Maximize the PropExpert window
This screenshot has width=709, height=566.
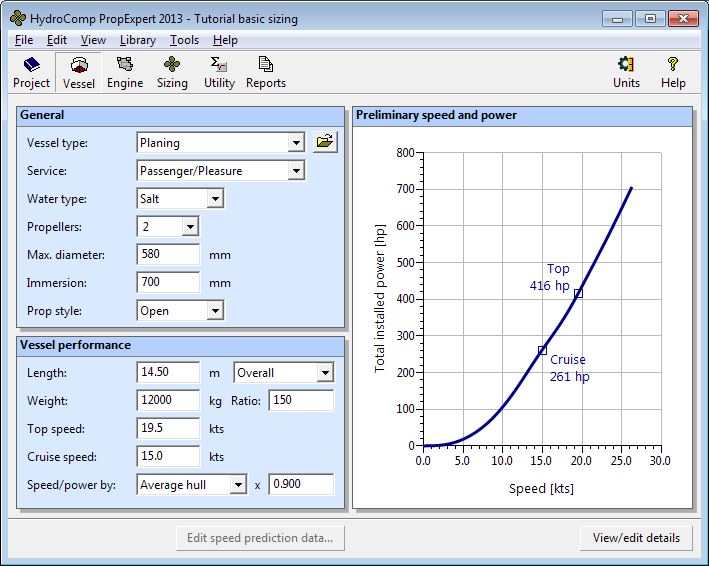[x=650, y=19]
